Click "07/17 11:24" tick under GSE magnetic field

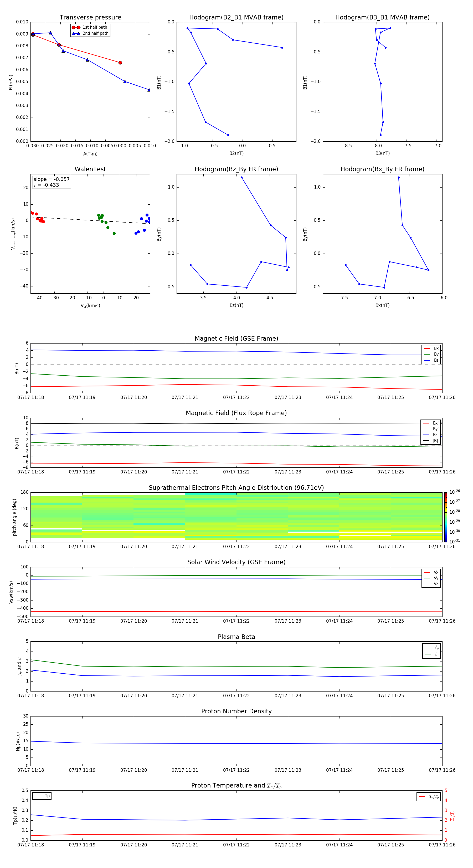(339, 398)
